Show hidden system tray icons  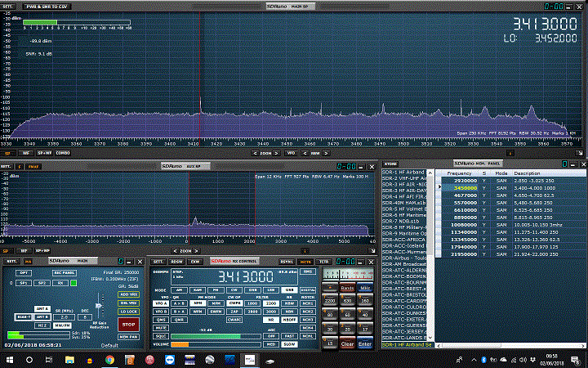pos(474,360)
